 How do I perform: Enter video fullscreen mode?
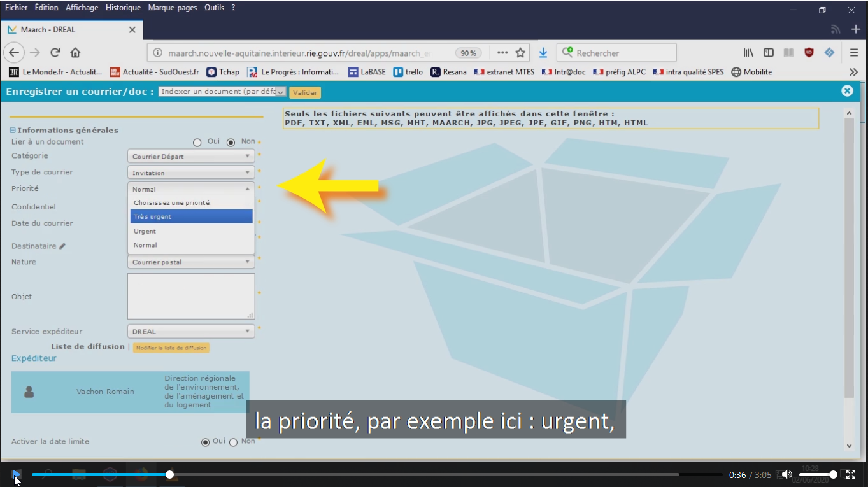point(851,474)
